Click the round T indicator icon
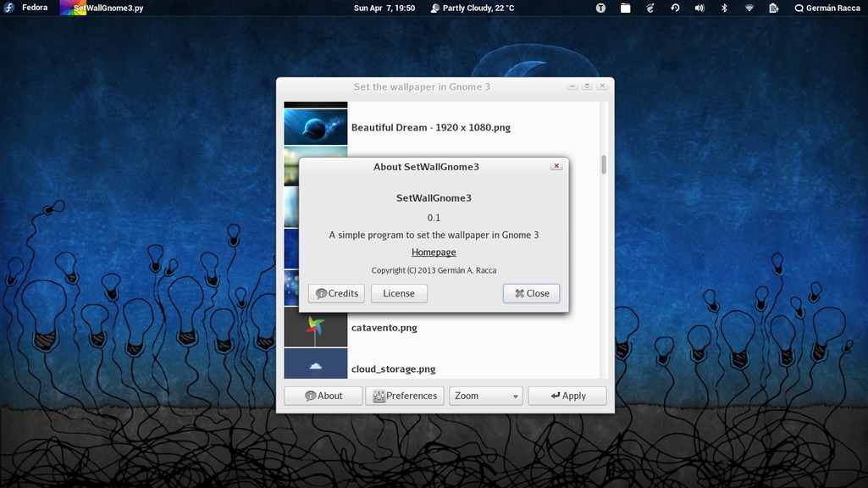868x488 pixels. click(600, 8)
